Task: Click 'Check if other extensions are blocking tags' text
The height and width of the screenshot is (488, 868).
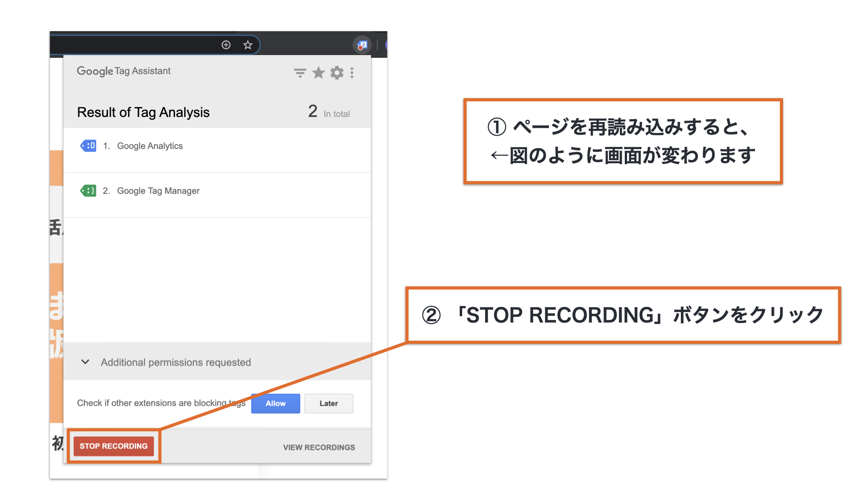Action: (x=161, y=403)
